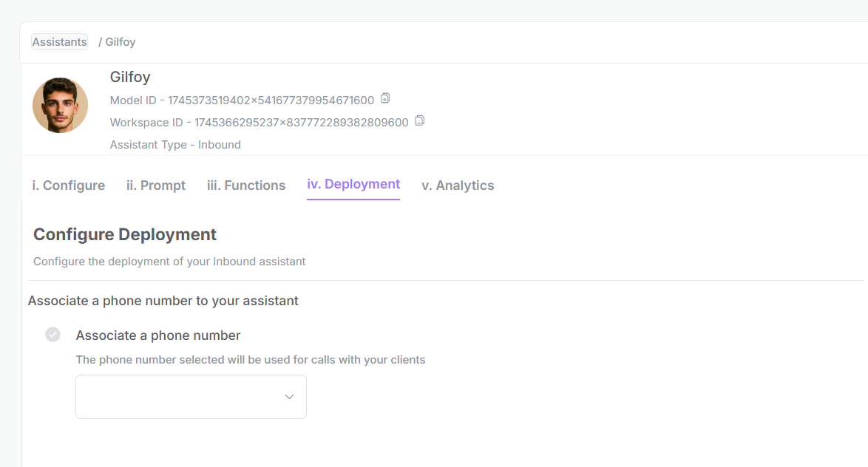This screenshot has width=868, height=467.
Task: Expand the phone number dropdown chevron
Action: tap(289, 397)
